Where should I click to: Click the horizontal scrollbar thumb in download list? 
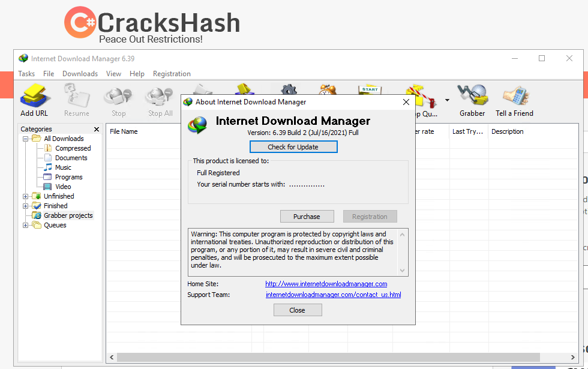(x=328, y=358)
